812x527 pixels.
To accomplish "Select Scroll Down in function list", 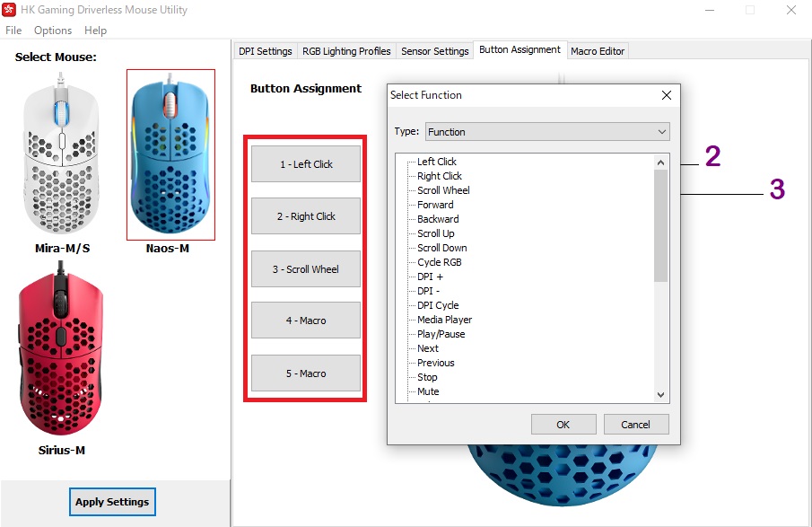I will click(441, 248).
